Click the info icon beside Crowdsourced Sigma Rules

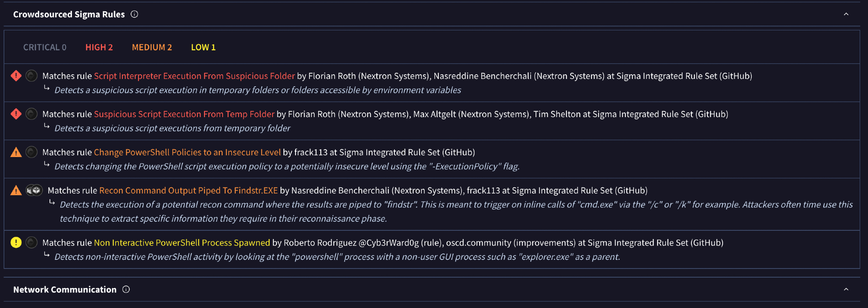[135, 14]
